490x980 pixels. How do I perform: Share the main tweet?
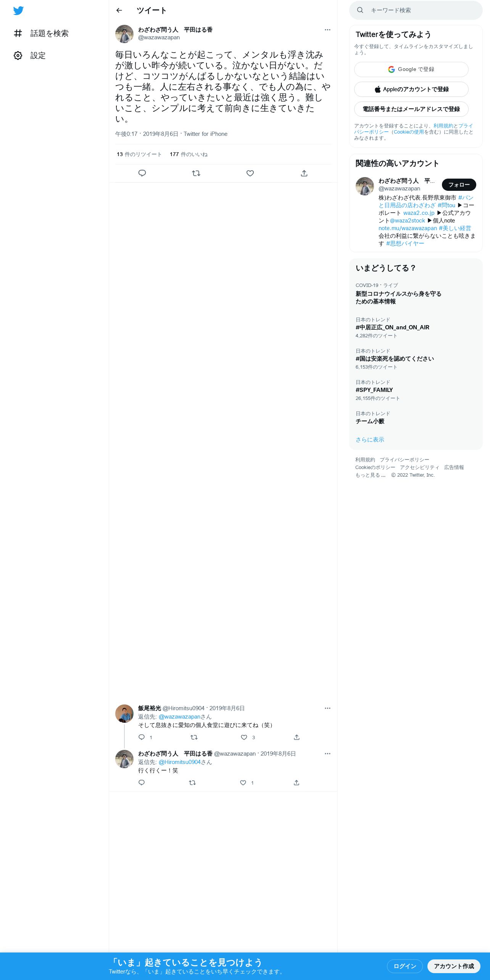(304, 173)
